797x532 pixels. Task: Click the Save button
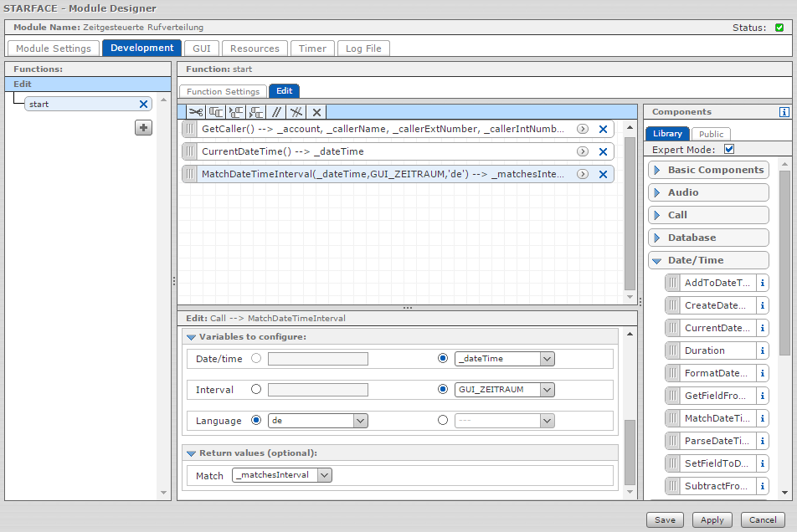(665, 520)
